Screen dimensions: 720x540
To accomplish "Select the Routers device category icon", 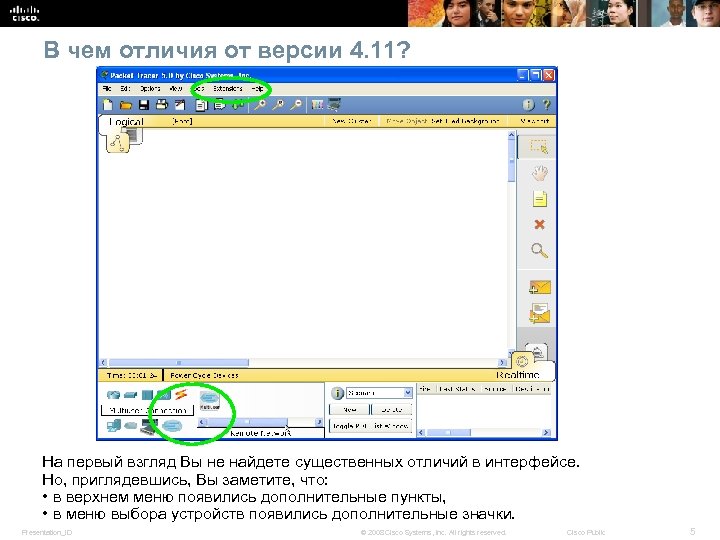I will coord(113,395).
